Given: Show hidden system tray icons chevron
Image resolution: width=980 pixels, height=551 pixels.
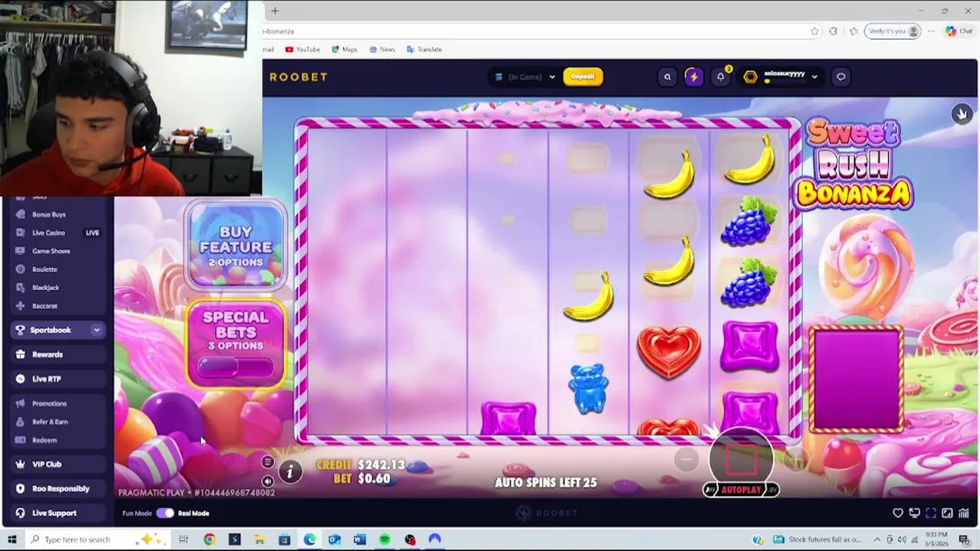Looking at the screenshot, I should point(877,540).
